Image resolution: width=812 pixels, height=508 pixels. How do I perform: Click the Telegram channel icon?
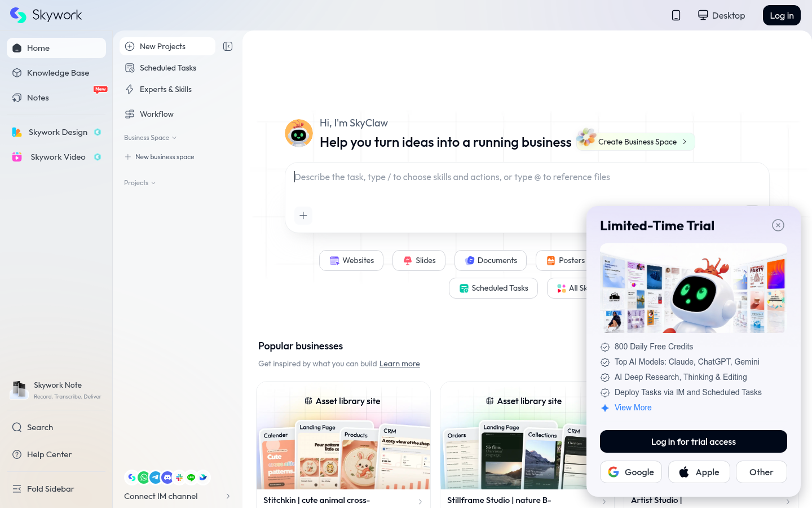coord(156,478)
